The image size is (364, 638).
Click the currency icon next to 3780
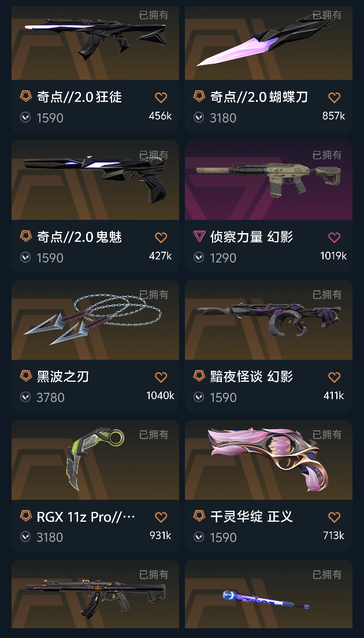(x=25, y=397)
